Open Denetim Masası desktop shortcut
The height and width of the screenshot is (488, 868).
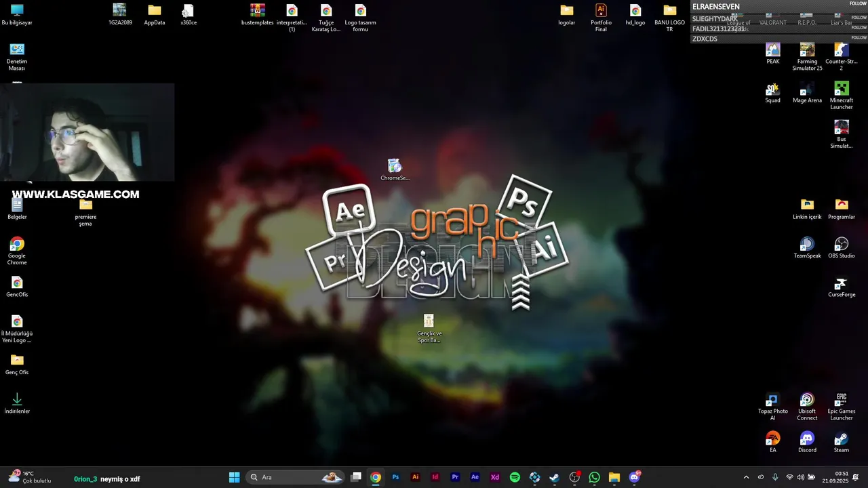(17, 56)
